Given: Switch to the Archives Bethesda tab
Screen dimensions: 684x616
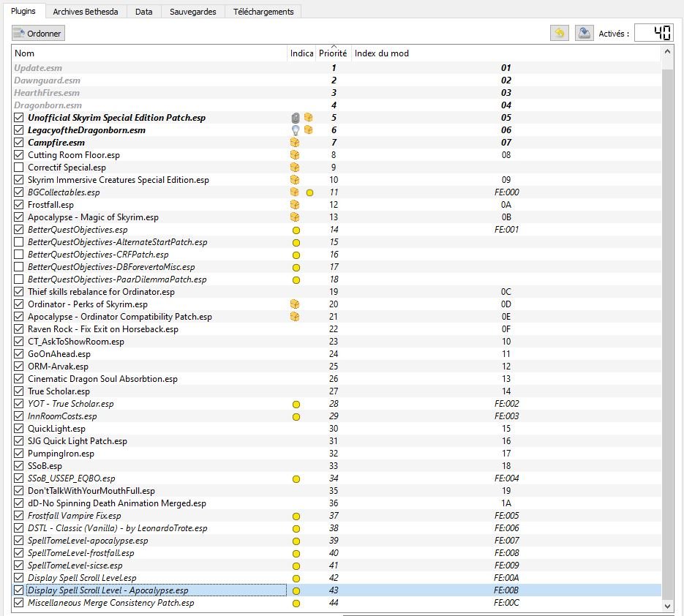Looking at the screenshot, I should pos(86,12).
